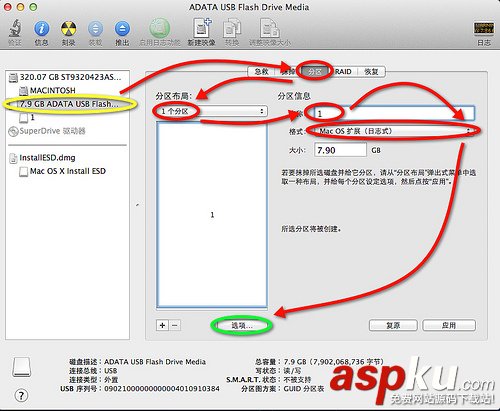
Task: Switch to the First Aid (急救) tab
Action: coord(261,71)
